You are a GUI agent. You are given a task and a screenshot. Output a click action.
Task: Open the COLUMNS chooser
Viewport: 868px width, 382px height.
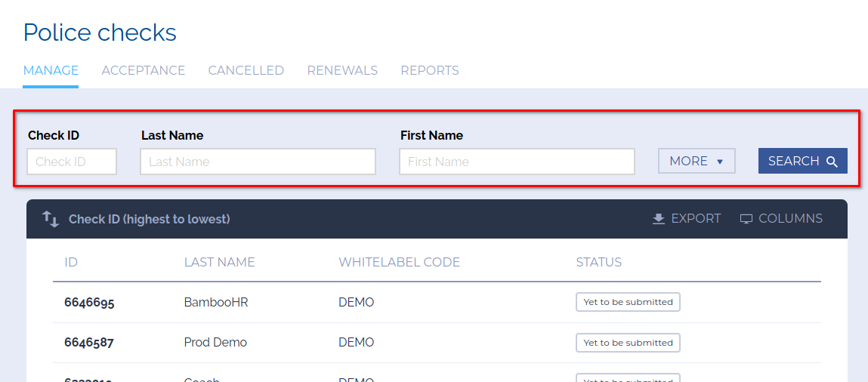(x=790, y=219)
